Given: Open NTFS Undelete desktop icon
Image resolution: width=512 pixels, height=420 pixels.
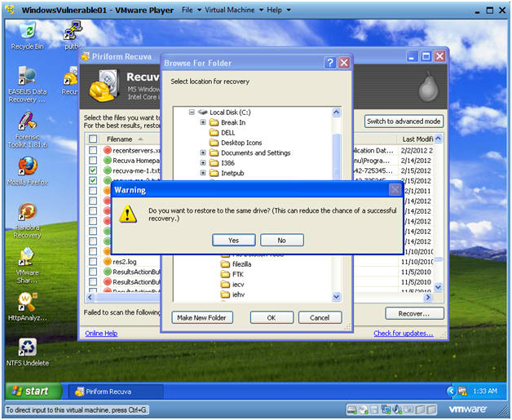Looking at the screenshot, I should [28, 352].
